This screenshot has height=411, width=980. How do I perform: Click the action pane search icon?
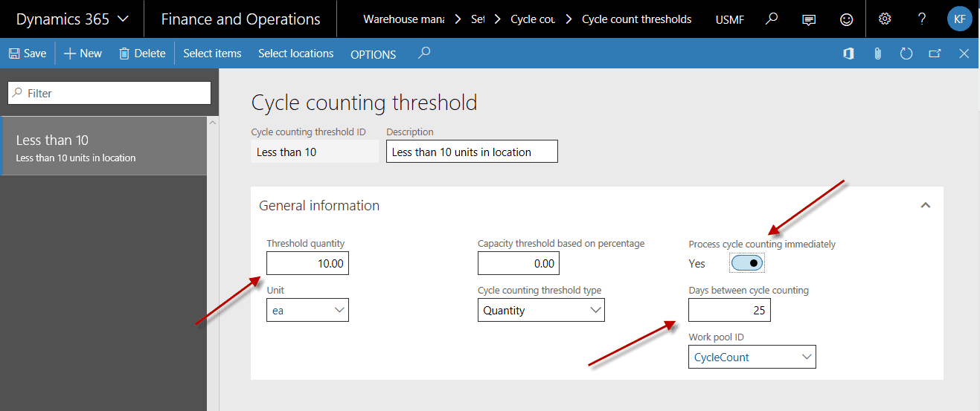[x=424, y=53]
